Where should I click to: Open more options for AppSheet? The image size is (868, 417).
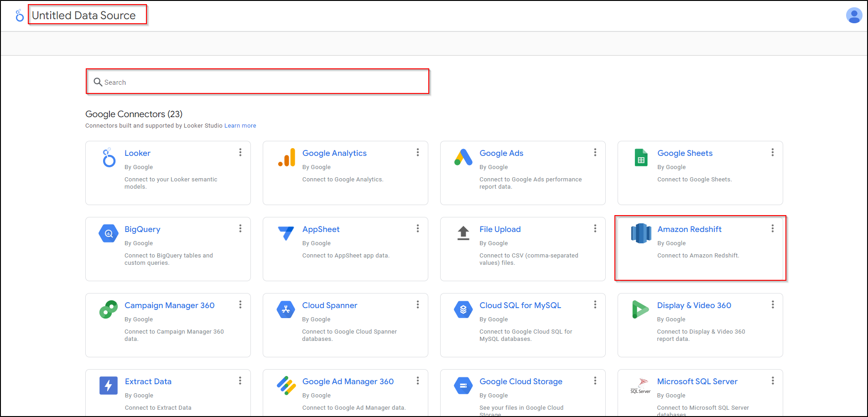[418, 229]
